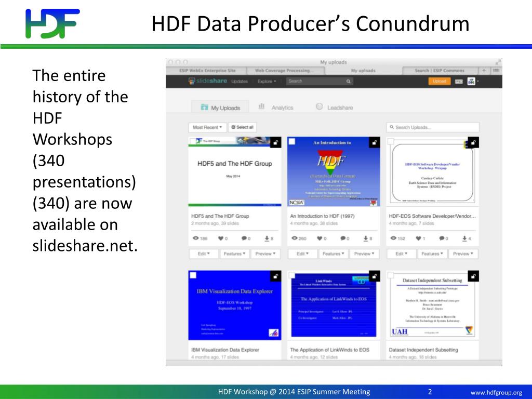
Task: Click the Analytics bar chart icon
Action: 261,107
